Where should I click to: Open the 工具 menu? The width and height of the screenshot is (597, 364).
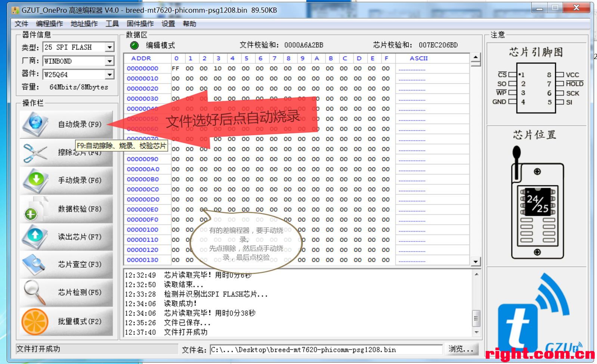coord(112,24)
